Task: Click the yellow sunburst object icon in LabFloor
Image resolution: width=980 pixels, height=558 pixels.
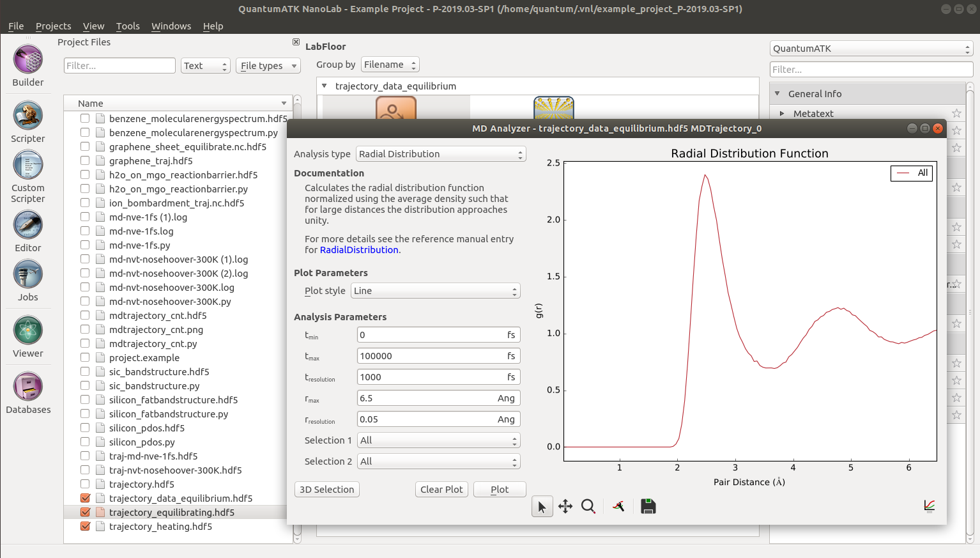Action: pyautogui.click(x=554, y=108)
